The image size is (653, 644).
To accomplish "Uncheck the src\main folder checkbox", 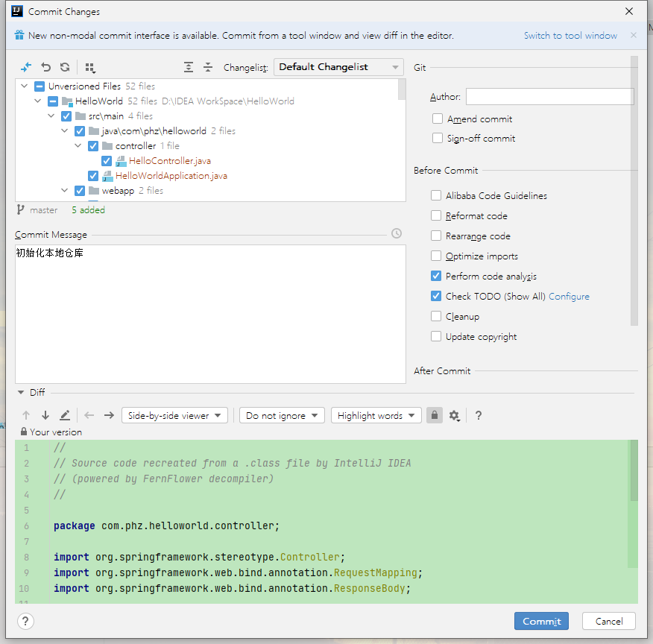I will 66,116.
